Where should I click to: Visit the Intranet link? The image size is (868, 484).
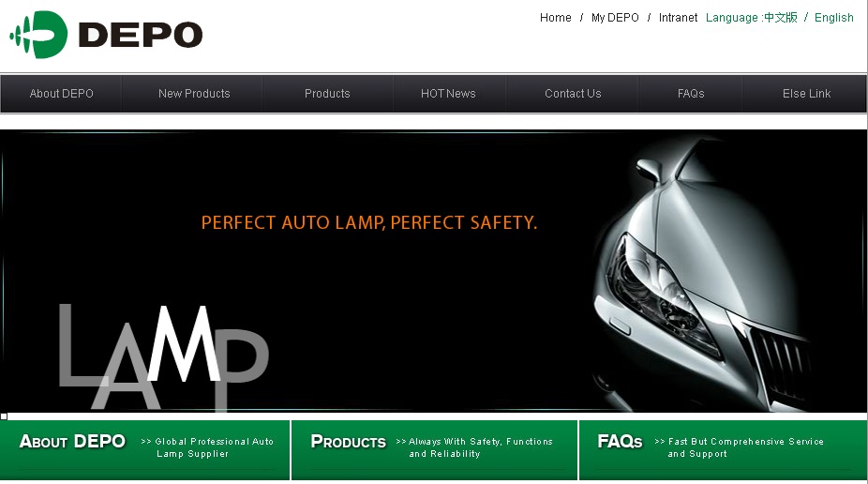click(678, 18)
